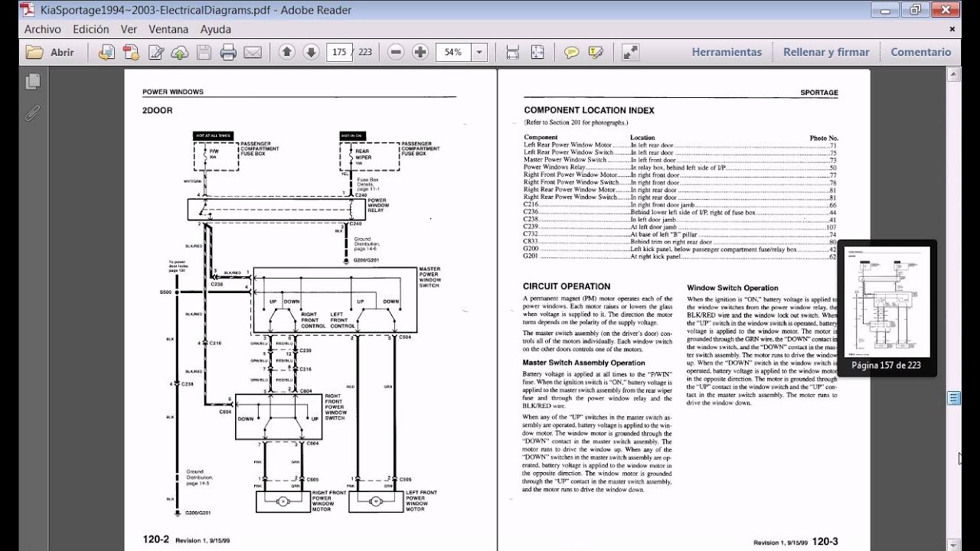Open the Rellenar y firmar pane
Viewport: 980px width, 551px height.
click(x=826, y=52)
